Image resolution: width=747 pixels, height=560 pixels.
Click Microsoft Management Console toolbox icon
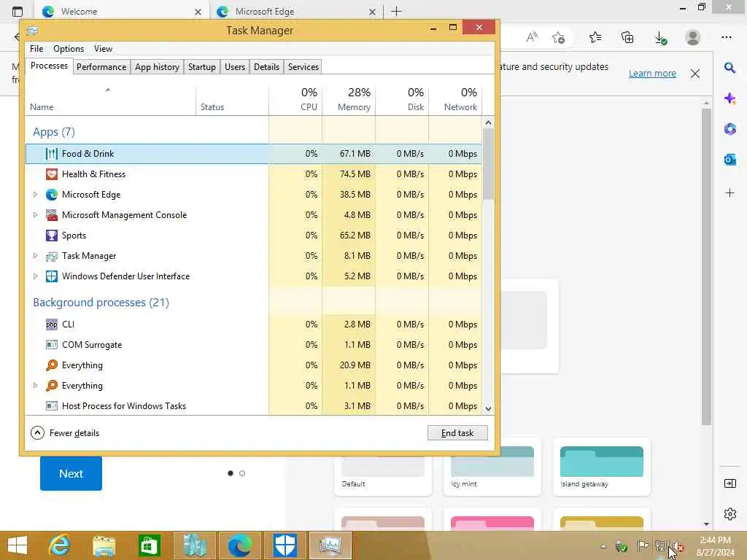(x=52, y=215)
